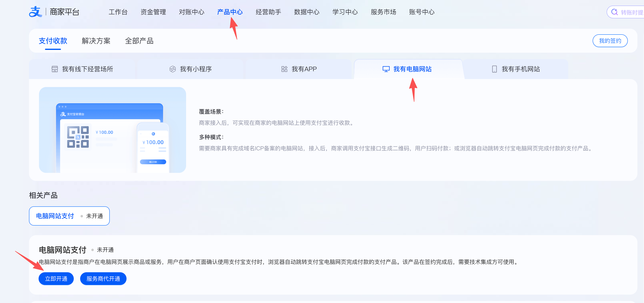644x303 pixels.
Task: Switch to 全部产品 tab
Action: pos(139,41)
